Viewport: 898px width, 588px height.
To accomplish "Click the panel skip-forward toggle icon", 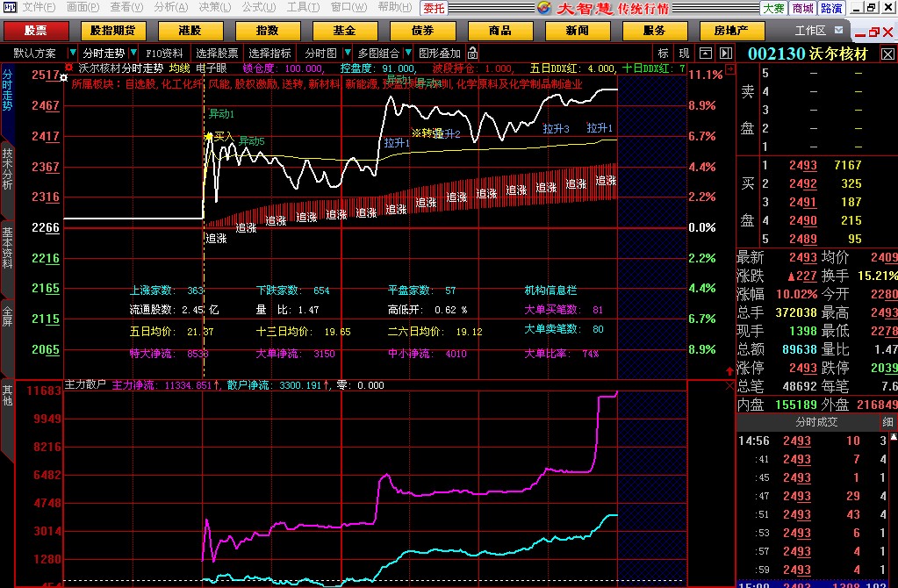I will [x=726, y=54].
